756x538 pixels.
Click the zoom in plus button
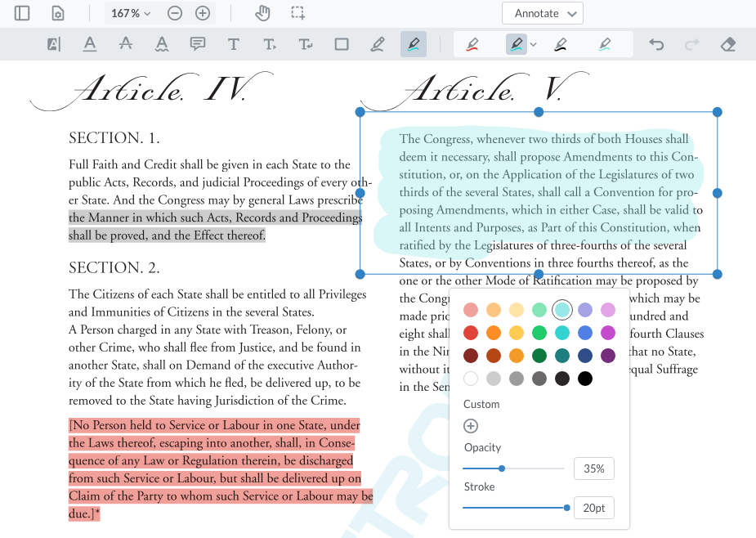click(x=203, y=14)
